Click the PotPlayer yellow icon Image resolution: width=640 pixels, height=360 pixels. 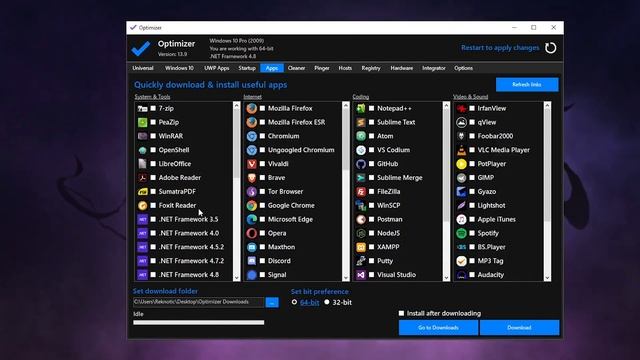[x=461, y=164]
